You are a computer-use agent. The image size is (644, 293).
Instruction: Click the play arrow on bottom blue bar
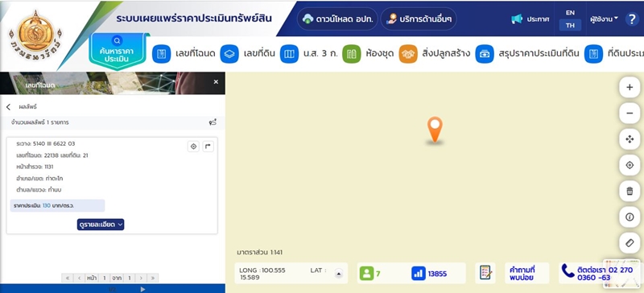click(143, 289)
